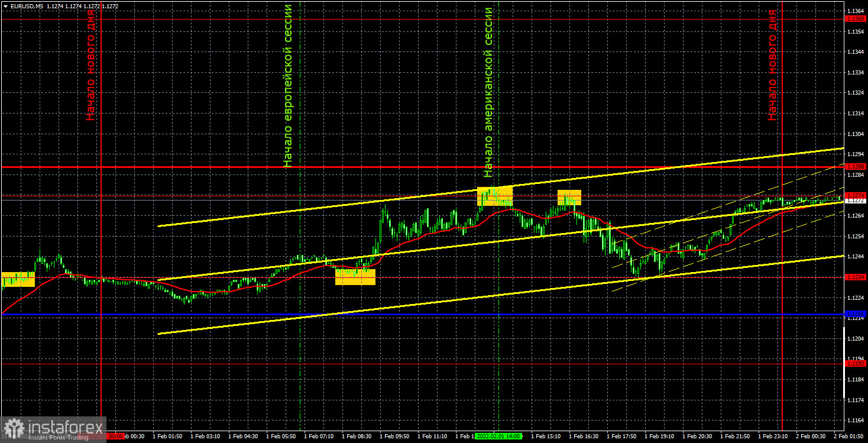Click the 2 Feb 01:50 time axis label
868x443 pixels.
coord(848,436)
